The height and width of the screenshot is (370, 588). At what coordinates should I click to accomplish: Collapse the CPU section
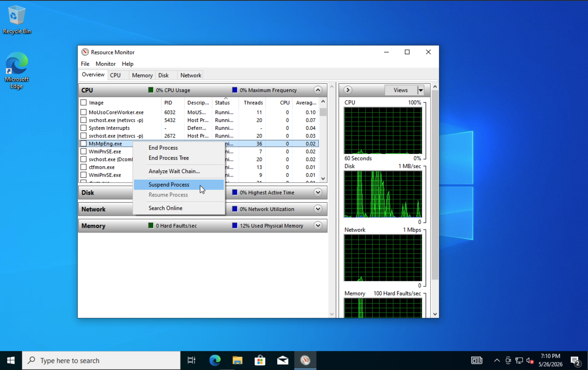point(318,90)
